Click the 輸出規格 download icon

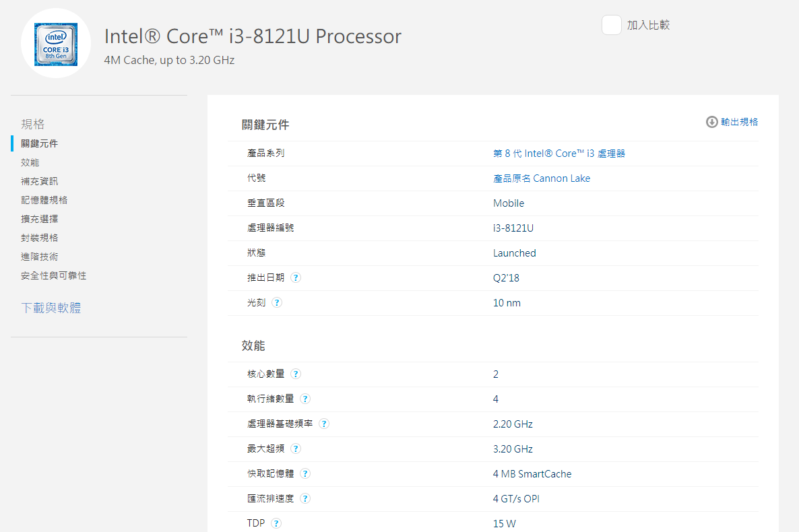pyautogui.click(x=711, y=123)
